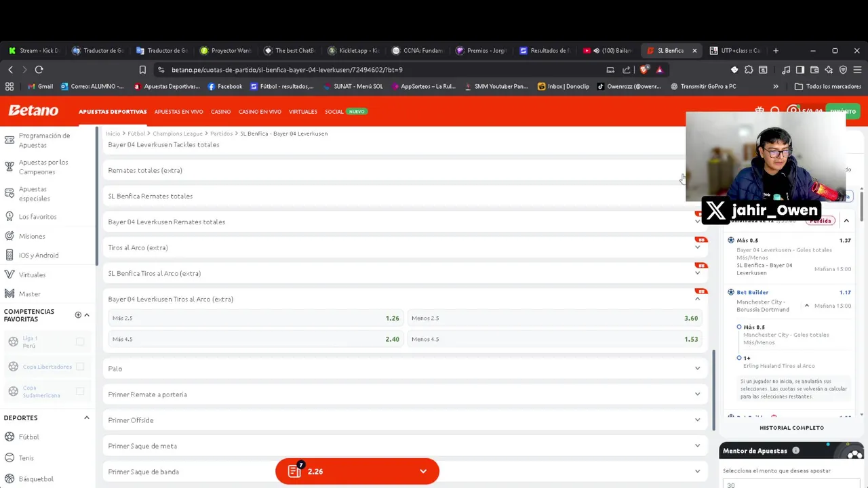Open Master in the left sidebar
Image resolution: width=868 pixels, height=488 pixels.
tap(29, 293)
